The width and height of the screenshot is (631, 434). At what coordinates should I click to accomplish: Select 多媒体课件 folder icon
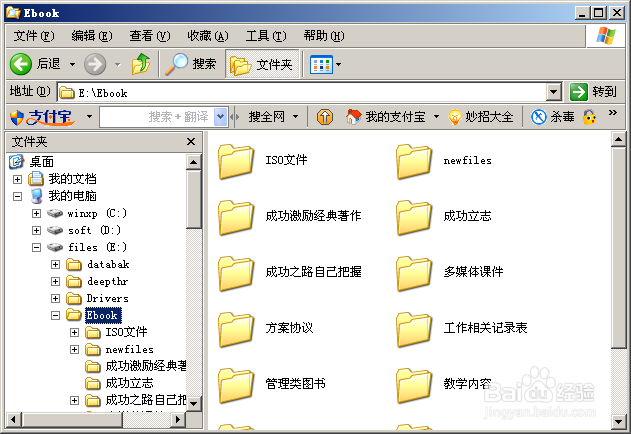click(x=414, y=273)
